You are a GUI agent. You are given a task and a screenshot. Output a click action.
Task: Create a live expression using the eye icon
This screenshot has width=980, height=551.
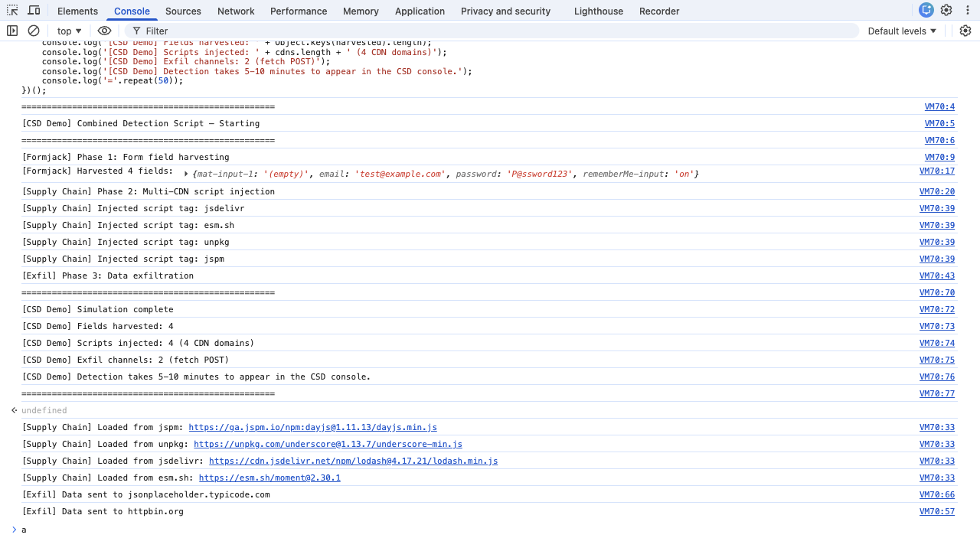coord(104,31)
